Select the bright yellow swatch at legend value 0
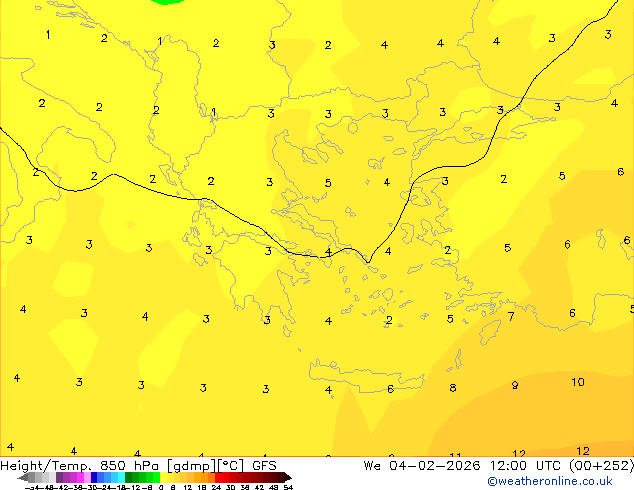This screenshot has width=634, height=490. click(x=163, y=477)
